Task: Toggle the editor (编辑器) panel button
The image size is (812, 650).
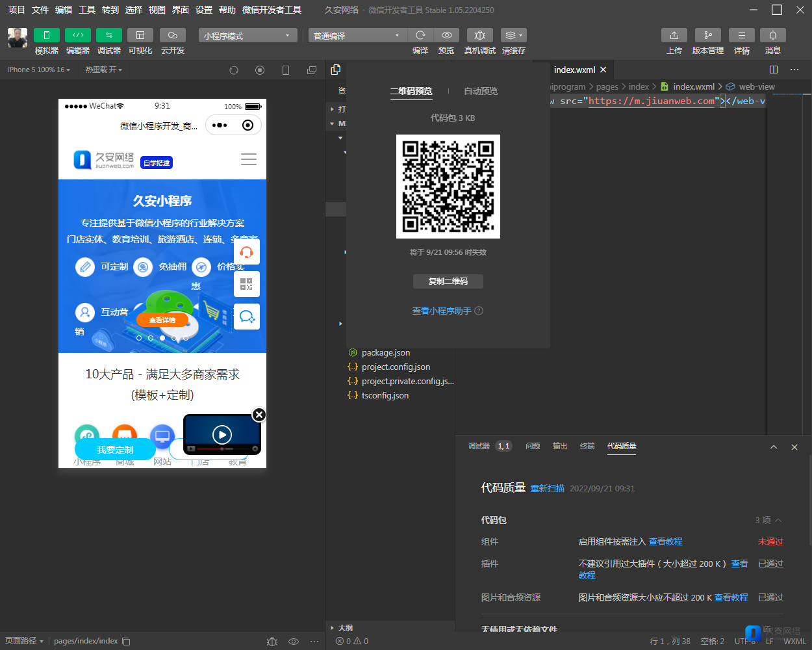Action: click(x=78, y=35)
